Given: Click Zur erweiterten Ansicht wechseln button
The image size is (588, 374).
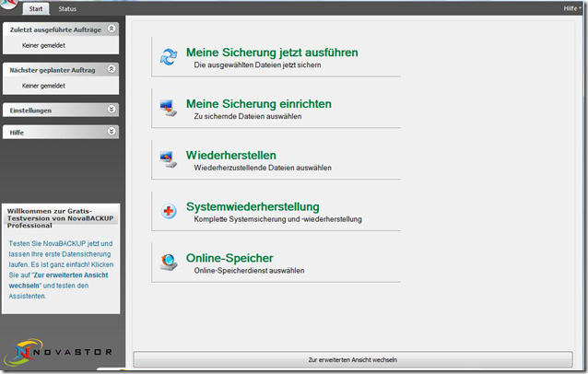Looking at the screenshot, I should coord(353,360).
